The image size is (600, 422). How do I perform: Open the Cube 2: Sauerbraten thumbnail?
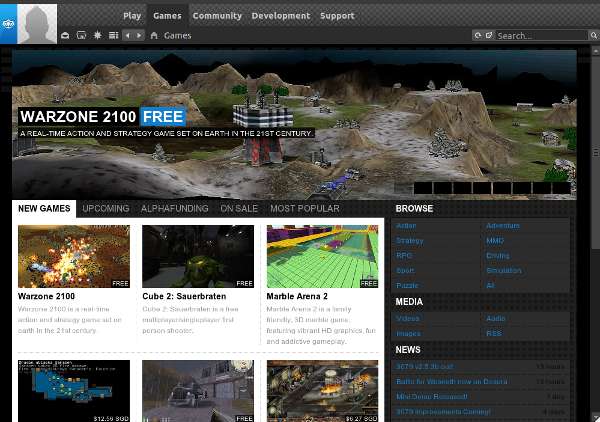point(198,256)
